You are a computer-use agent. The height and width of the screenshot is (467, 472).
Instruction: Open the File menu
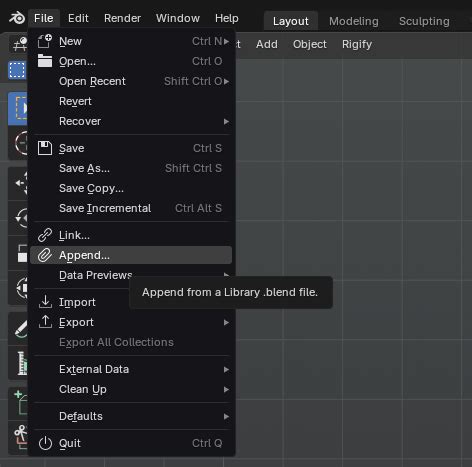coord(44,18)
